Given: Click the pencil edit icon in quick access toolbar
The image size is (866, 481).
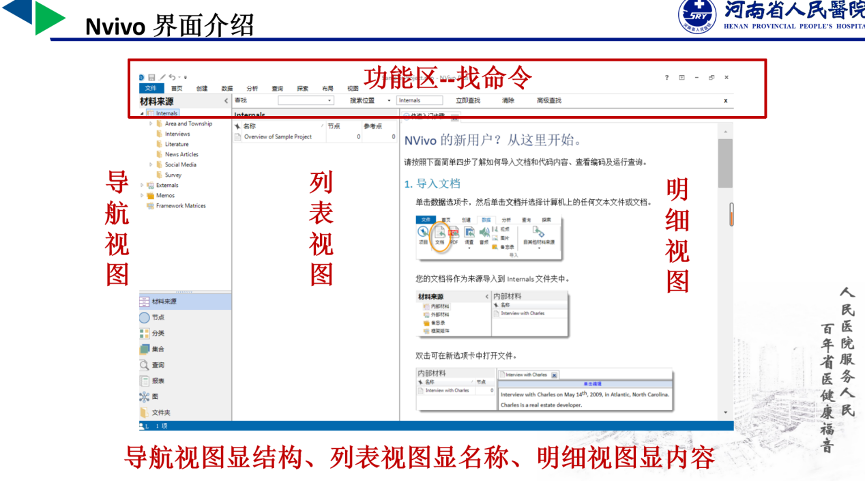Looking at the screenshot, I should click(162, 77).
